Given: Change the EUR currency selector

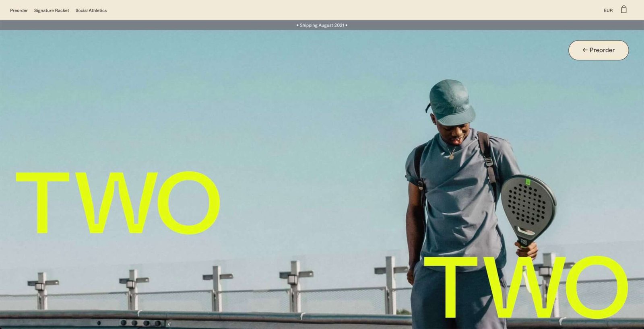Looking at the screenshot, I should (608, 10).
